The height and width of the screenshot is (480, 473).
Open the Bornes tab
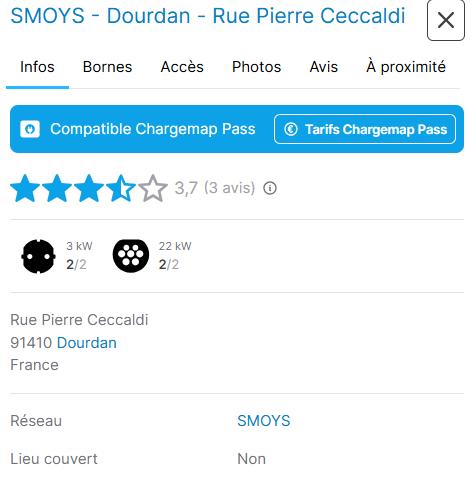click(107, 67)
